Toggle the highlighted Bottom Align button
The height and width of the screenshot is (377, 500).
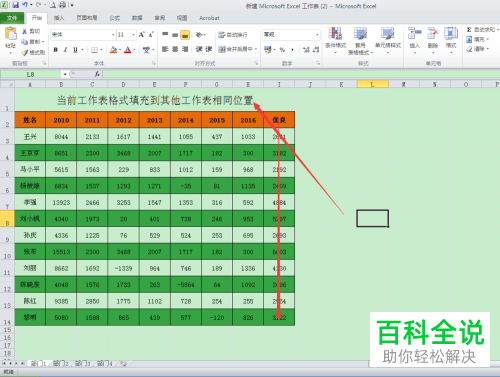coord(185,35)
